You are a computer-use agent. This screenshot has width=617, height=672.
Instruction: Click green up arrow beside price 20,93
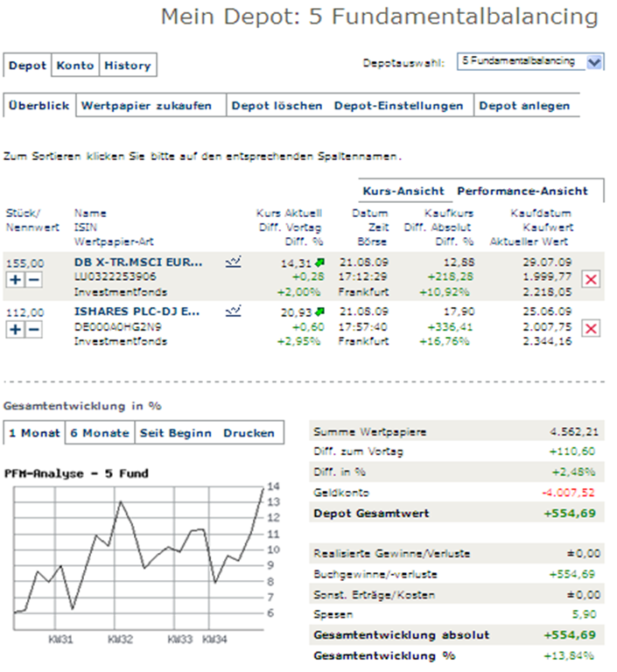319,311
